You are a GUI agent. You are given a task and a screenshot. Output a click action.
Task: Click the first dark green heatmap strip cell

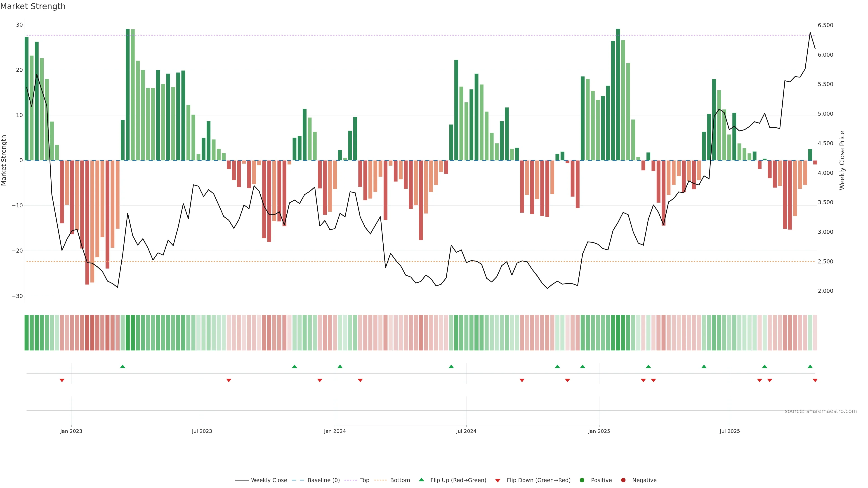(27, 333)
